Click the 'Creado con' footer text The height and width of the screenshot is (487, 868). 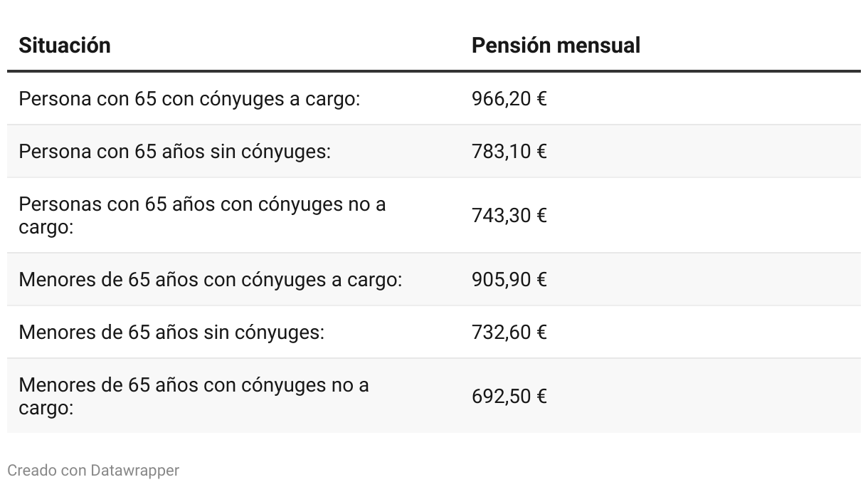pyautogui.click(x=47, y=471)
